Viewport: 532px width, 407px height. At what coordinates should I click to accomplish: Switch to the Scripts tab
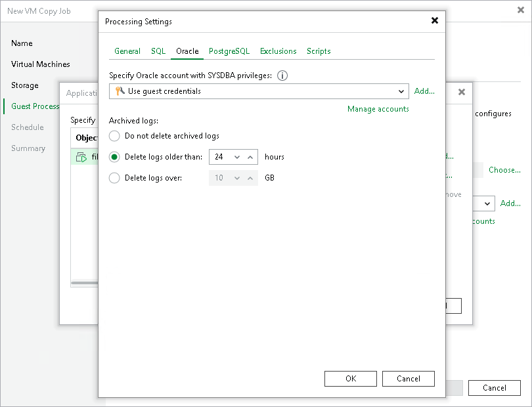click(319, 51)
